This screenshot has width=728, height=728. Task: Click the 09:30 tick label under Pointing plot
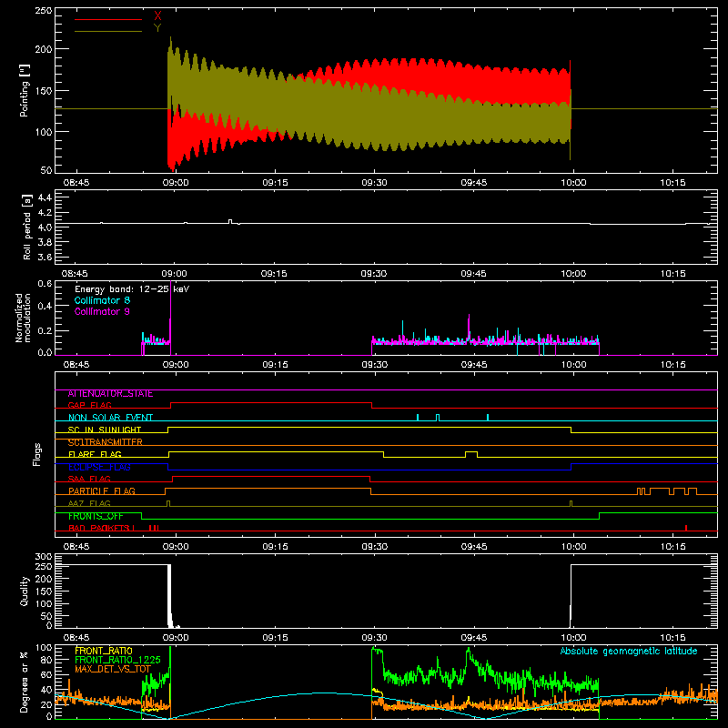click(374, 183)
